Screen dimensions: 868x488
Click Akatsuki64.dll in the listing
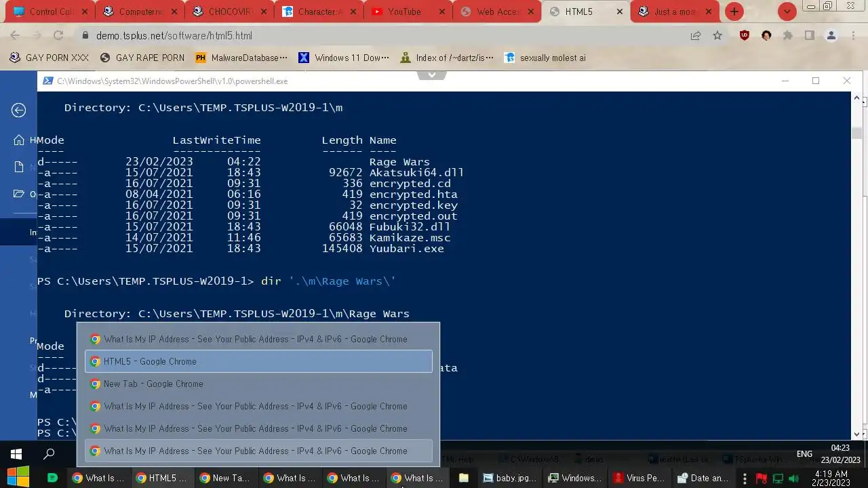(x=416, y=173)
